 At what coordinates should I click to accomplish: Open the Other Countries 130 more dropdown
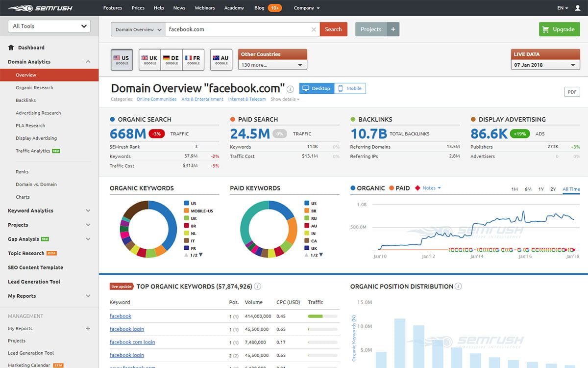coord(273,65)
